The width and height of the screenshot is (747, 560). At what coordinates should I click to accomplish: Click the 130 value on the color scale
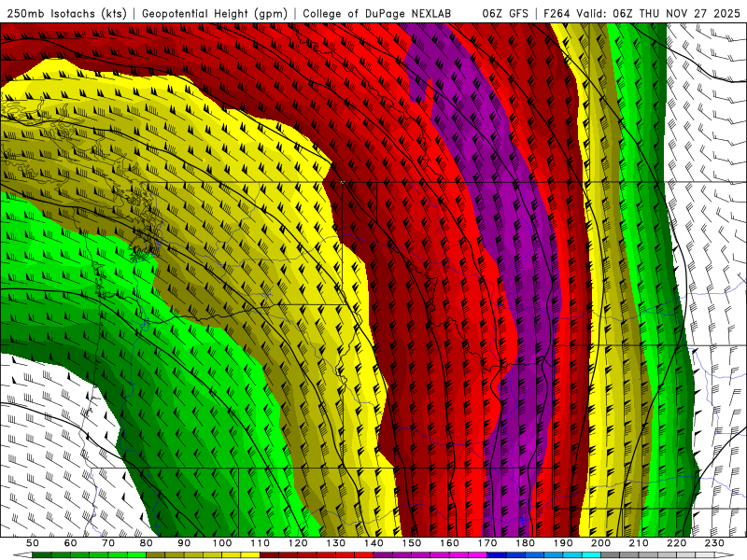click(335, 543)
